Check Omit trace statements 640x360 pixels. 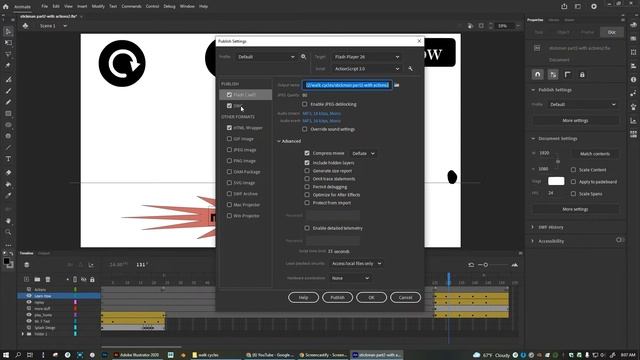tap(307, 179)
